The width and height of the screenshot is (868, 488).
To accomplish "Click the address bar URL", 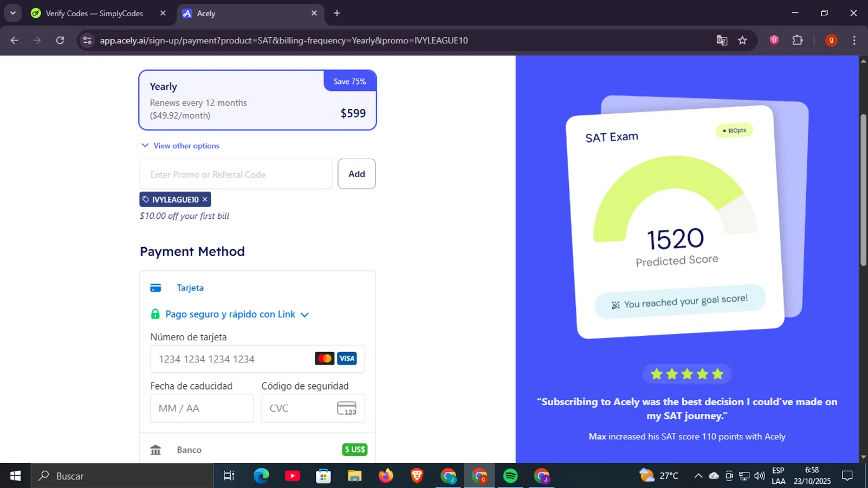I will tap(284, 41).
